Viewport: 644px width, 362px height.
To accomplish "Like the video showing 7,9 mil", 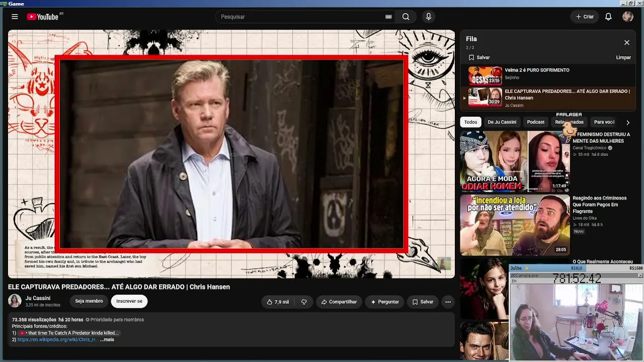I will coord(278,302).
